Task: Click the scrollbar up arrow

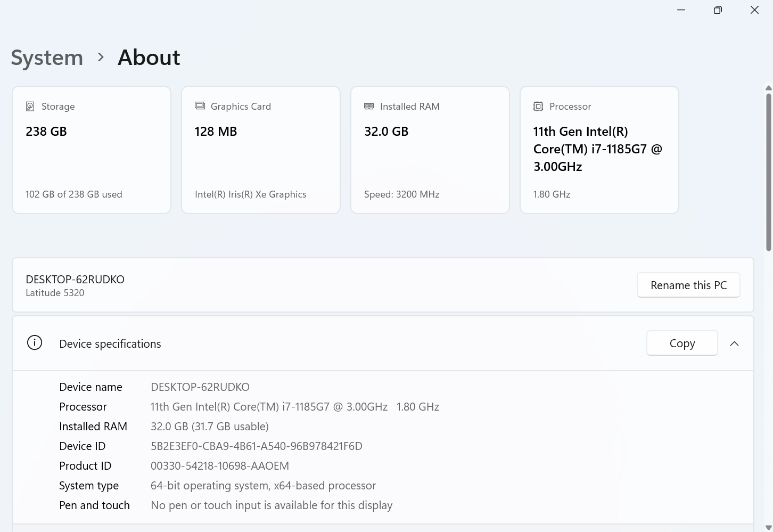Action: (768, 88)
